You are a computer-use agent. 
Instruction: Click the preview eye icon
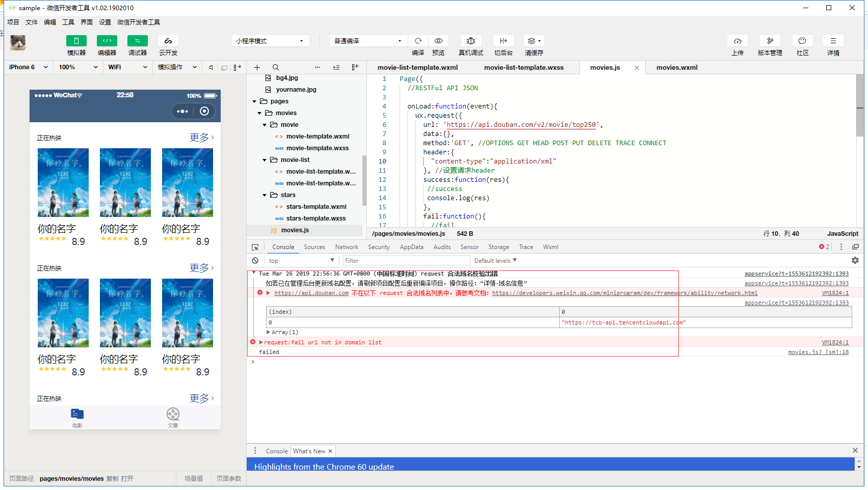pyautogui.click(x=438, y=41)
